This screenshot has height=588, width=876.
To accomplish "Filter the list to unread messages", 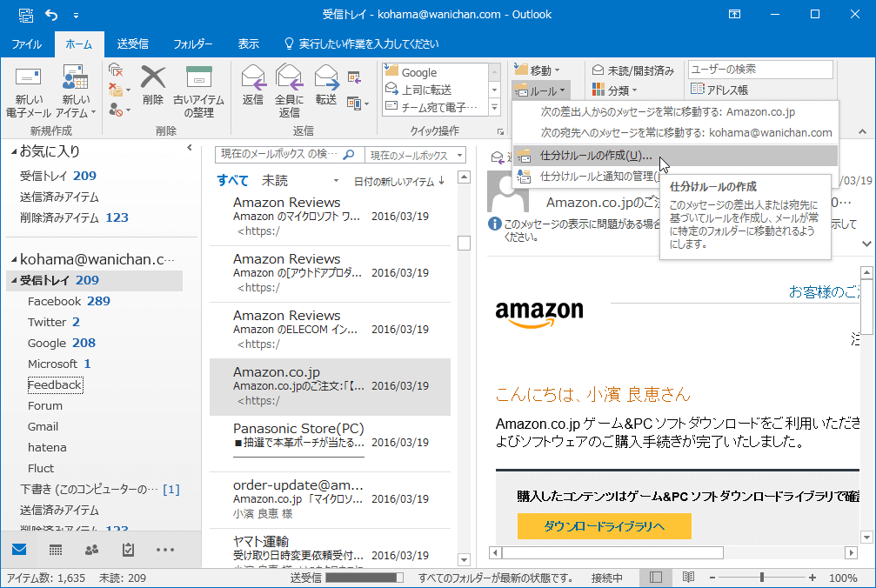I will (274, 180).
